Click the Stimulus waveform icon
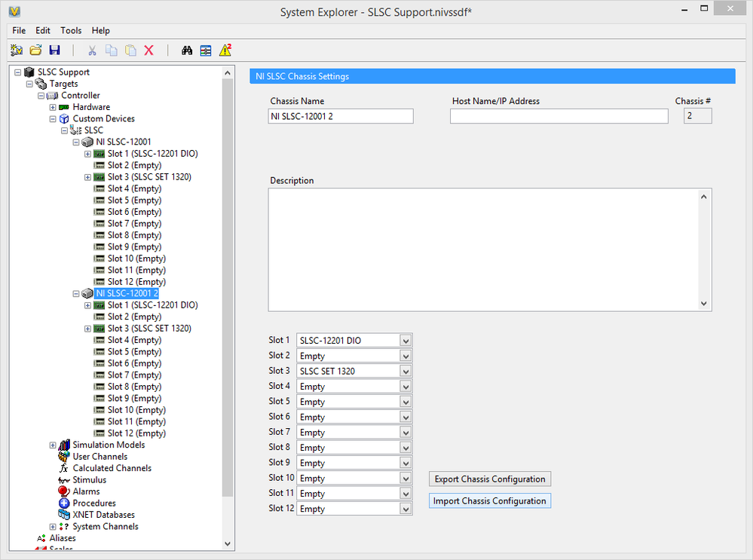Viewport: 753px width, 560px height. (64, 480)
